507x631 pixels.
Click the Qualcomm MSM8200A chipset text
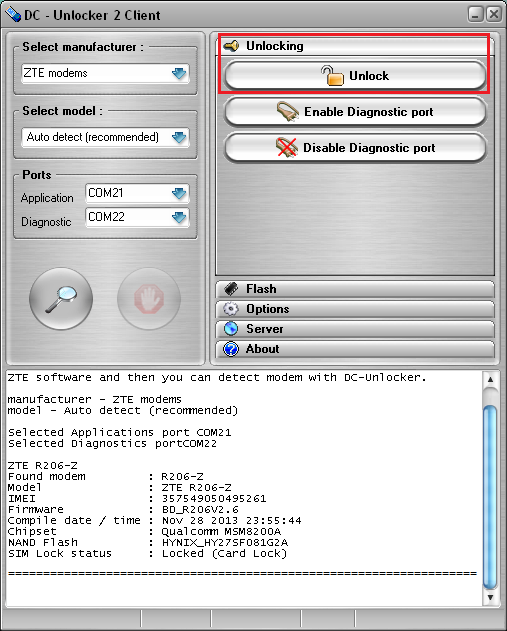click(221, 532)
